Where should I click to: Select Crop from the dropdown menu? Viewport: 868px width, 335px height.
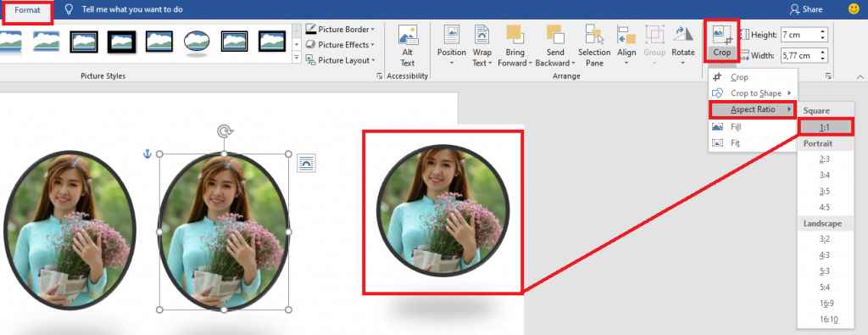(x=753, y=77)
